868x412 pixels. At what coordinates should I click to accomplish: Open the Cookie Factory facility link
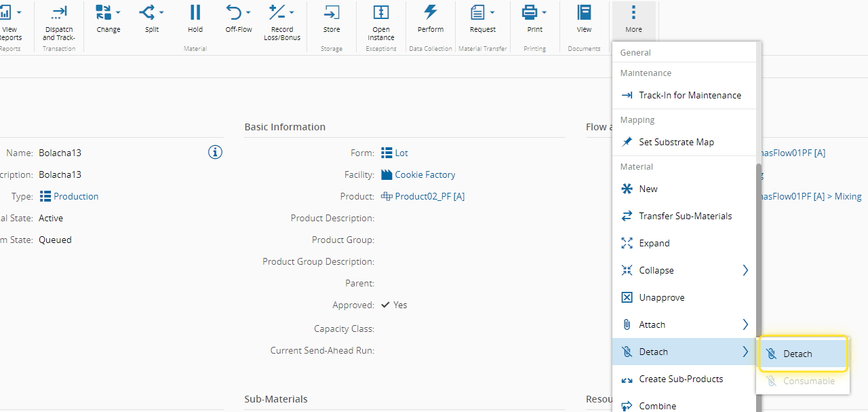[x=425, y=174]
